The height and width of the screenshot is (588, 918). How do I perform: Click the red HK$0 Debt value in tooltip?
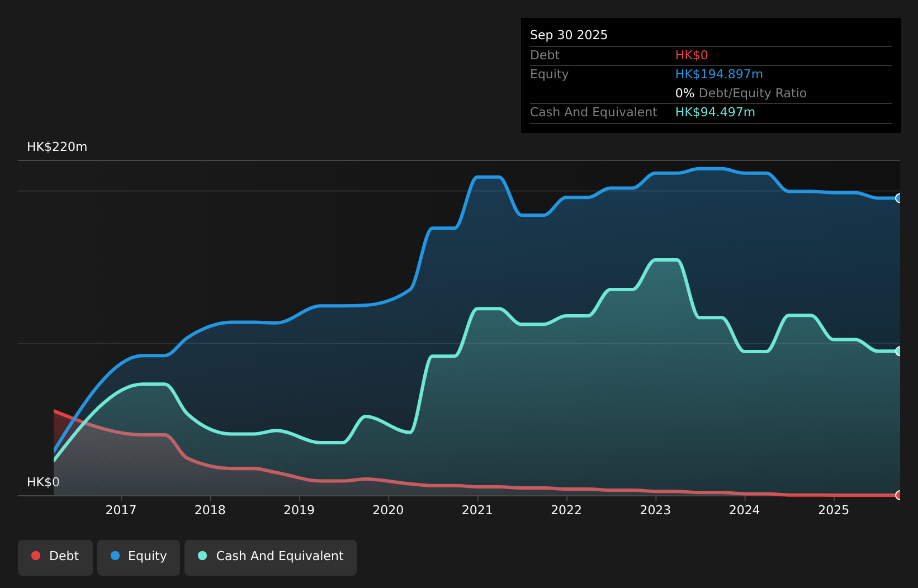pyautogui.click(x=692, y=55)
